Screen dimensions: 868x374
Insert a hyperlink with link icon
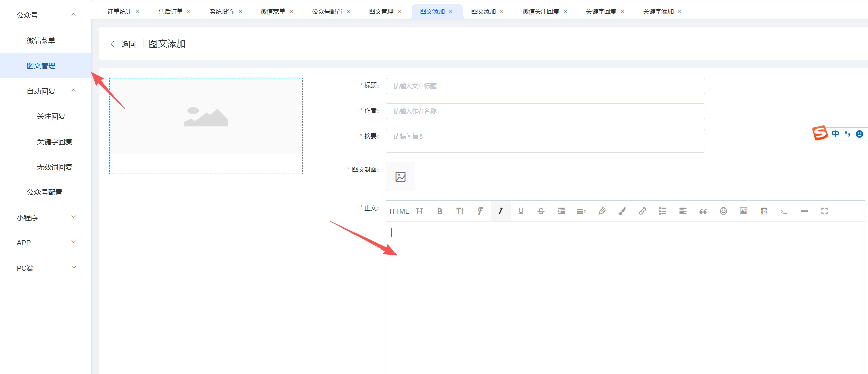click(642, 211)
